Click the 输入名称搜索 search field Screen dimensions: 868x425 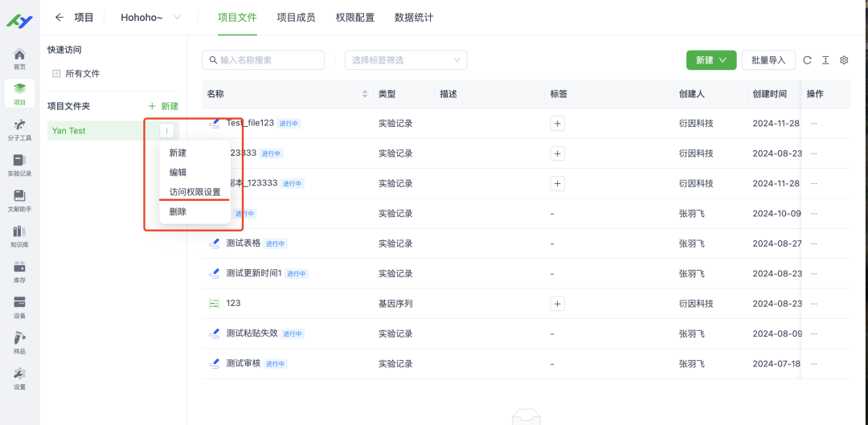point(263,60)
